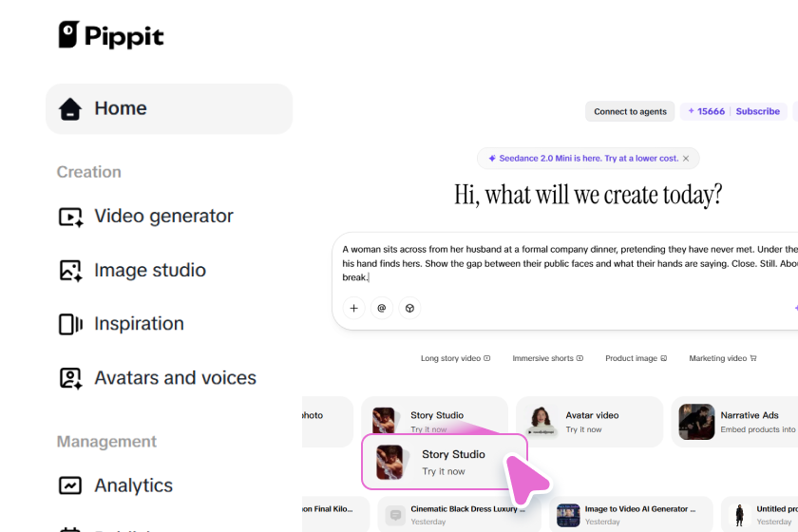
Task: Click the @ mention button
Action: (x=382, y=308)
